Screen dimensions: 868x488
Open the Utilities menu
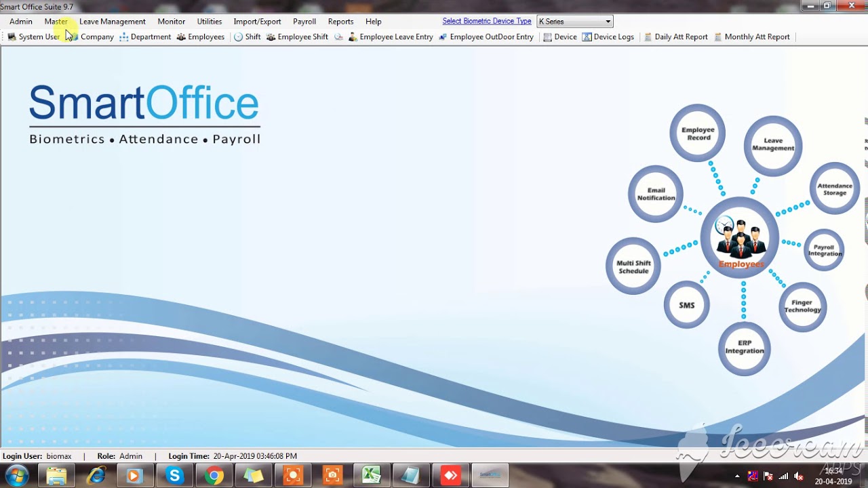(210, 21)
